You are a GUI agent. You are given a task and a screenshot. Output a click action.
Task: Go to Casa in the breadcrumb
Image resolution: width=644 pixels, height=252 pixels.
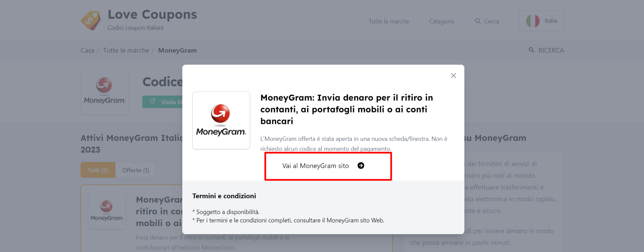[87, 50]
